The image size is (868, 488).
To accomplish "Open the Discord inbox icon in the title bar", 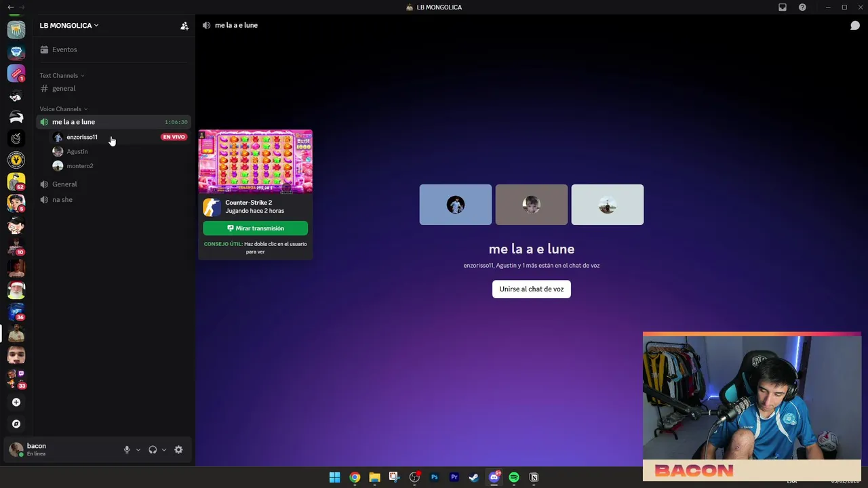I will pos(783,7).
